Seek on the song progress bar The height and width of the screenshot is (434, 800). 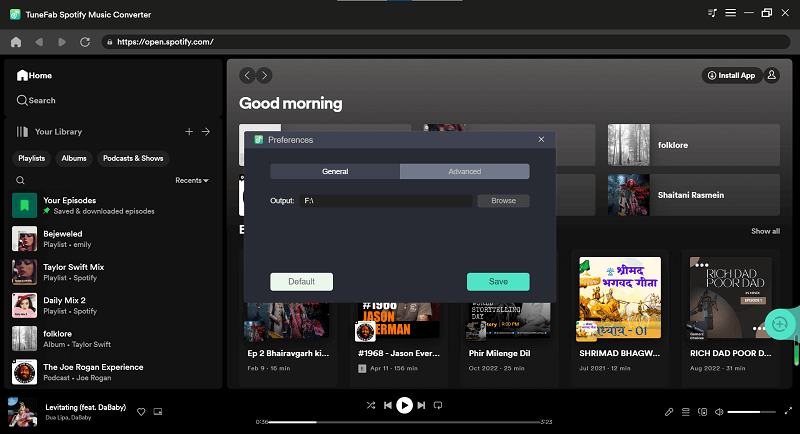tap(405, 422)
